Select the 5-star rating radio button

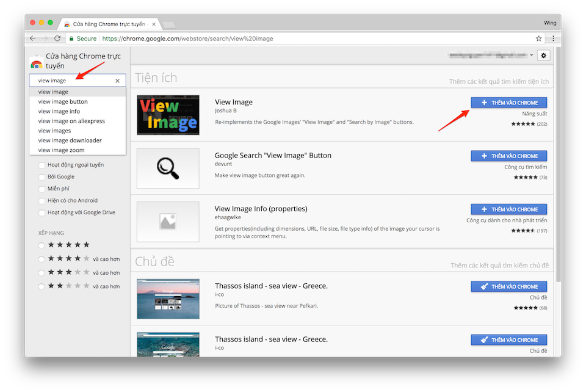click(42, 244)
